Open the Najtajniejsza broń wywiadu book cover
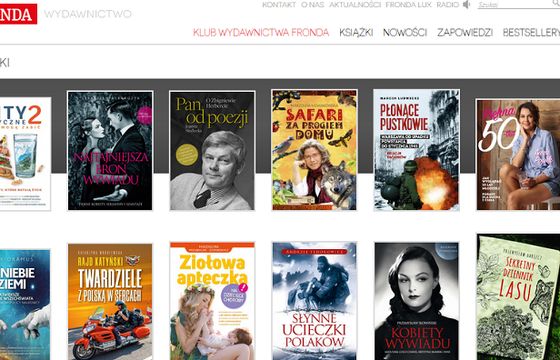Viewport: 560px width, 360px height. (x=110, y=151)
